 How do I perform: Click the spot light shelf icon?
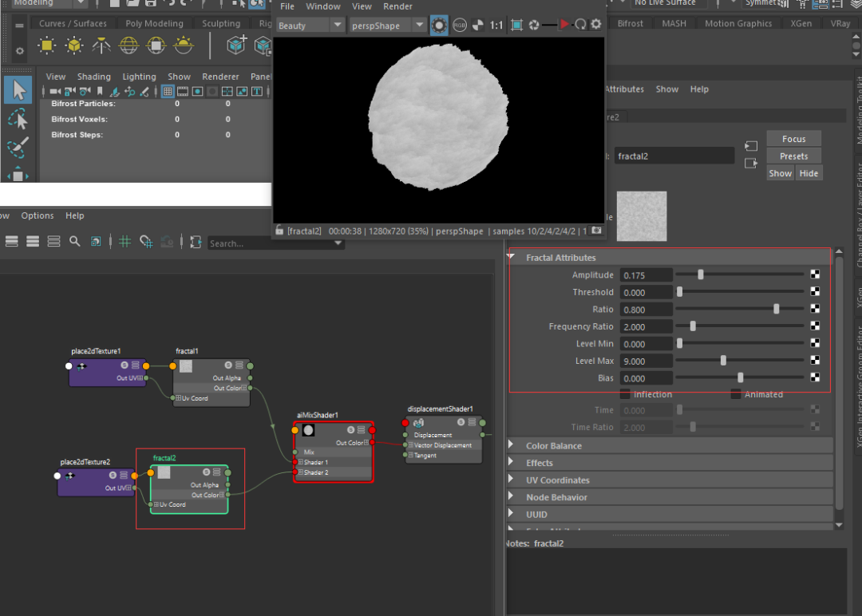coord(101,45)
